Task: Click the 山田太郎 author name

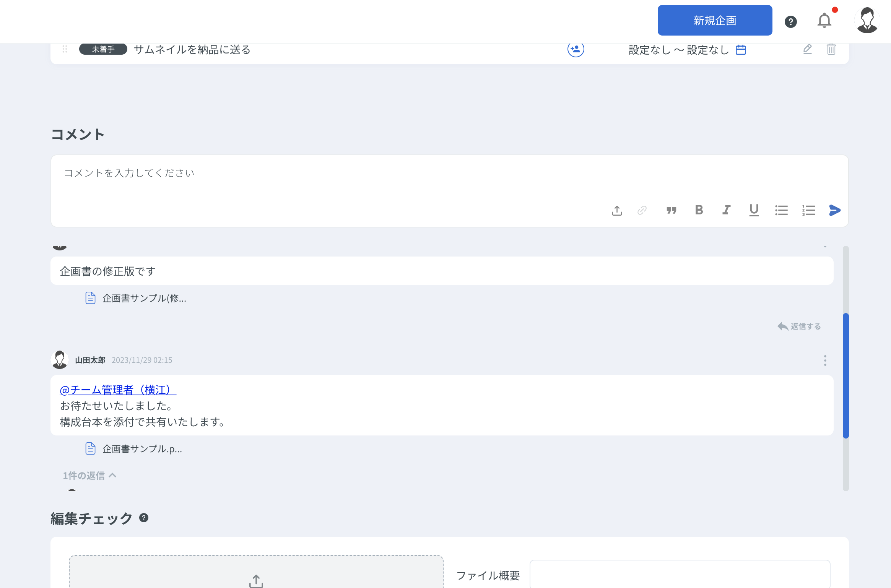Action: click(x=90, y=360)
